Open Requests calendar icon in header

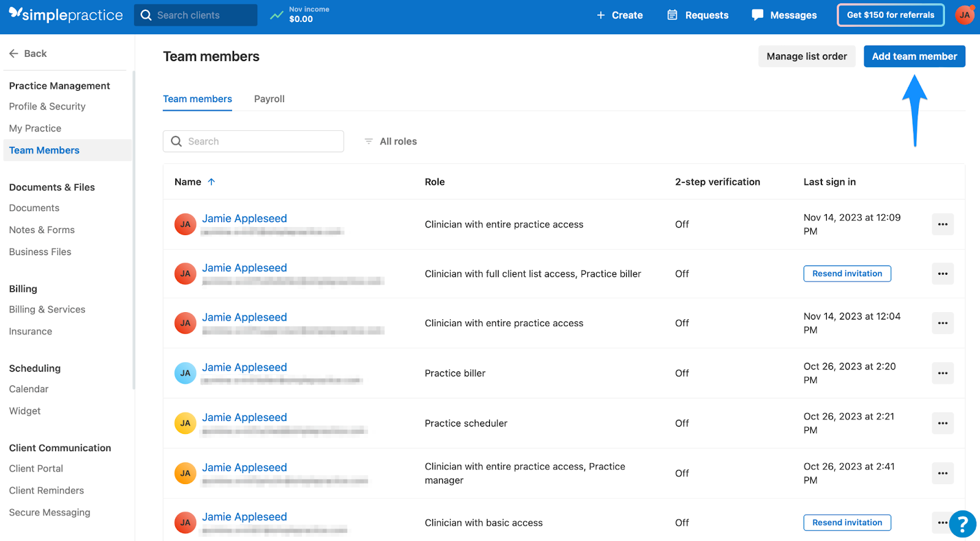672,15
